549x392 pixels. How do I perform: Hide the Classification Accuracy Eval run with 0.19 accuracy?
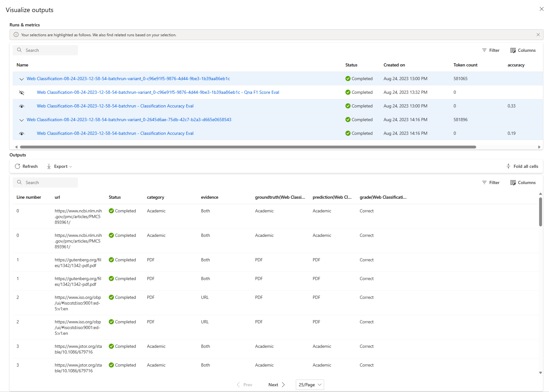point(22,134)
